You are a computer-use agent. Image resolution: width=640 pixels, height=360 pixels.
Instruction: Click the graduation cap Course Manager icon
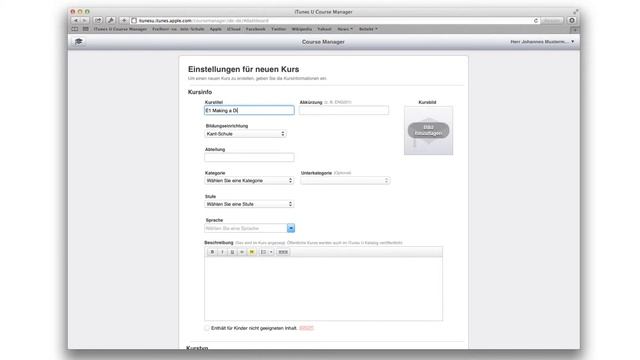click(x=79, y=42)
